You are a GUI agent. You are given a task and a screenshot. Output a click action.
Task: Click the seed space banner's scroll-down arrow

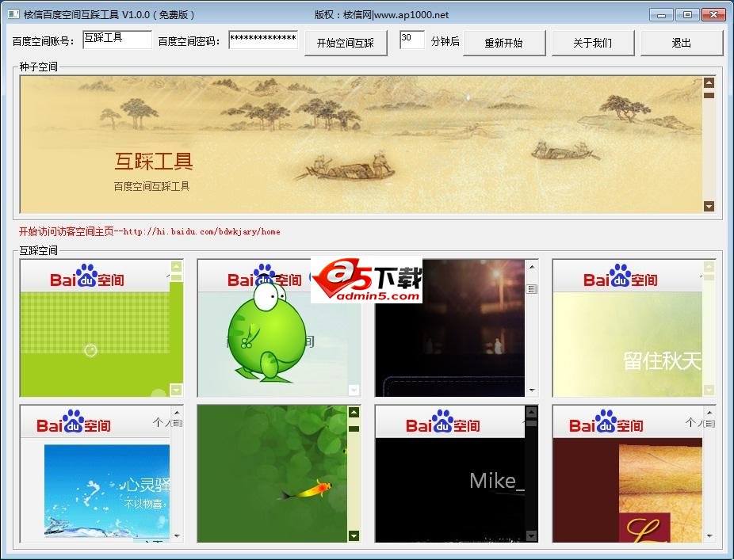pyautogui.click(x=708, y=205)
